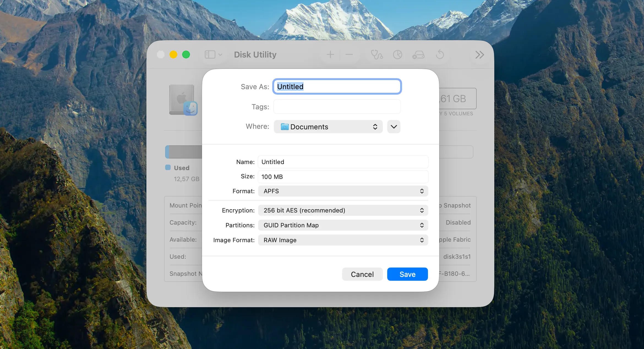Image resolution: width=644 pixels, height=349 pixels.
Task: Show more toolbar items double chevron
Action: click(479, 55)
